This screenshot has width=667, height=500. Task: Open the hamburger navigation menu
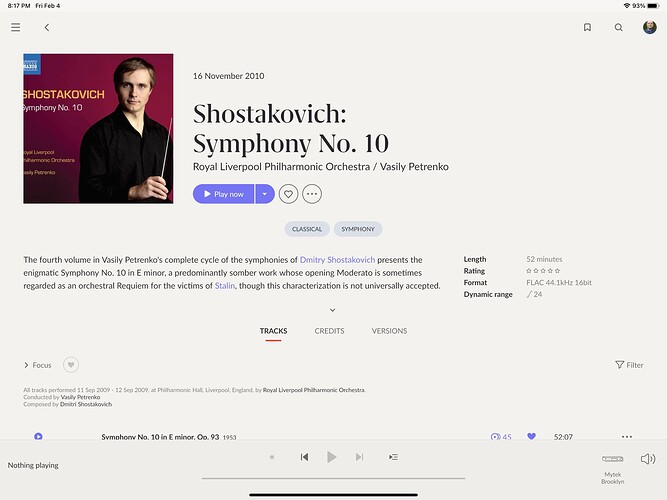coord(16,27)
